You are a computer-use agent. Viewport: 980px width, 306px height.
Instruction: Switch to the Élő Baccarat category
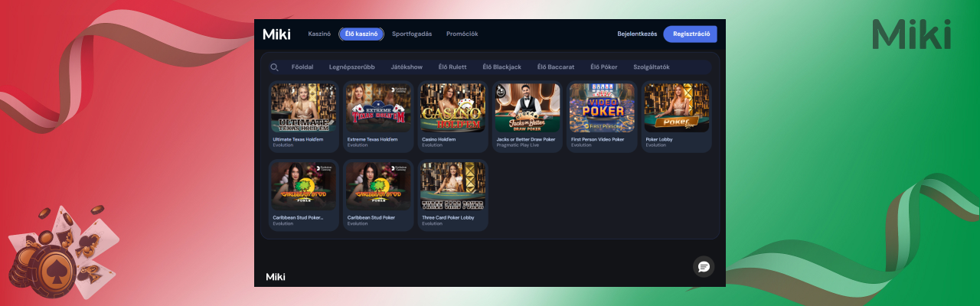(556, 67)
